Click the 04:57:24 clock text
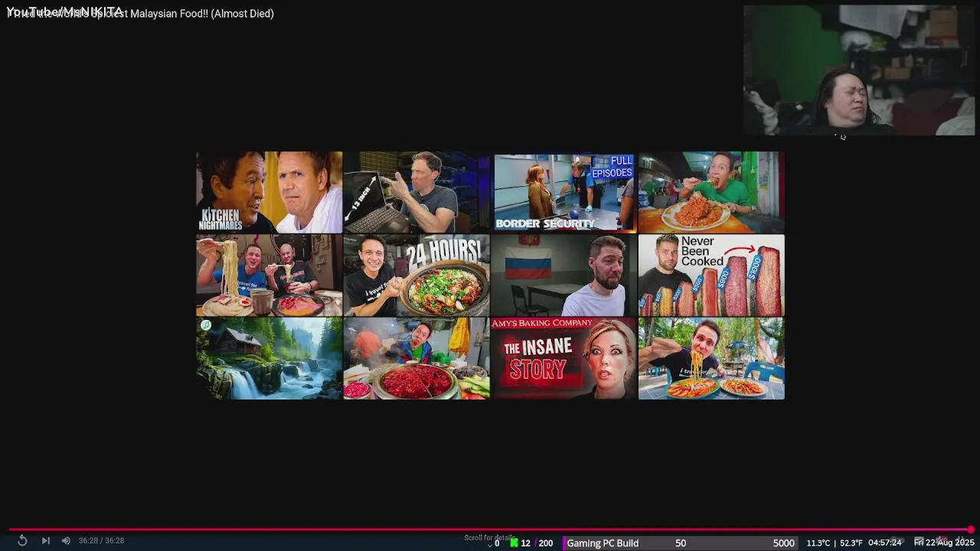This screenshot has width=980, height=551. tap(884, 543)
